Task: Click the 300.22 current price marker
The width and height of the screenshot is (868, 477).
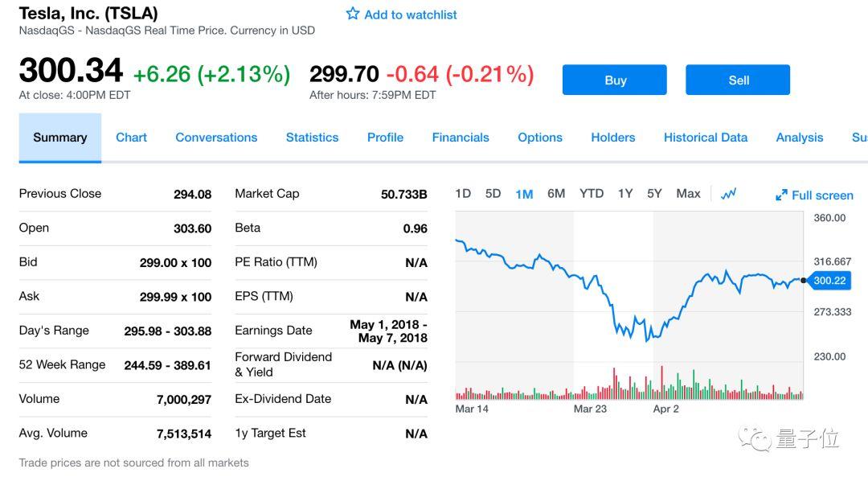Action: pos(829,281)
